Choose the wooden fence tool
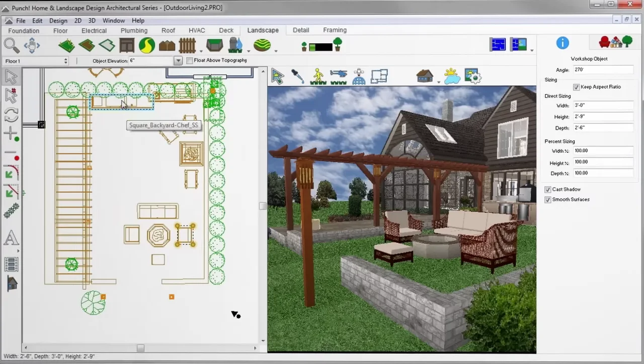This screenshot has height=364, width=644. [187, 45]
